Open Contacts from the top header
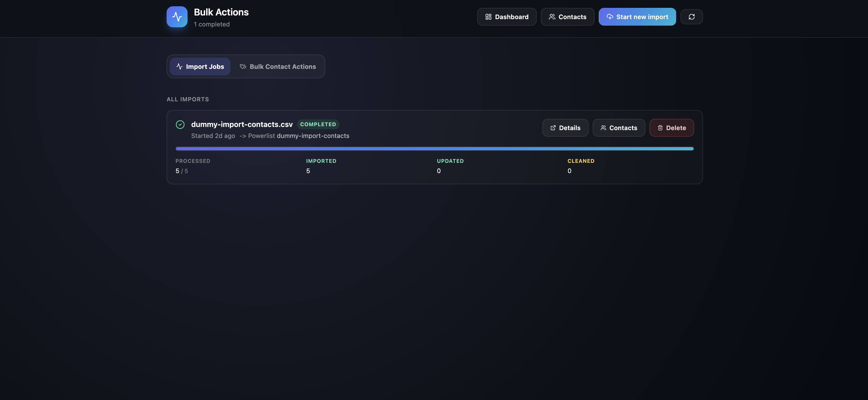Image resolution: width=868 pixels, height=400 pixels. coord(567,17)
